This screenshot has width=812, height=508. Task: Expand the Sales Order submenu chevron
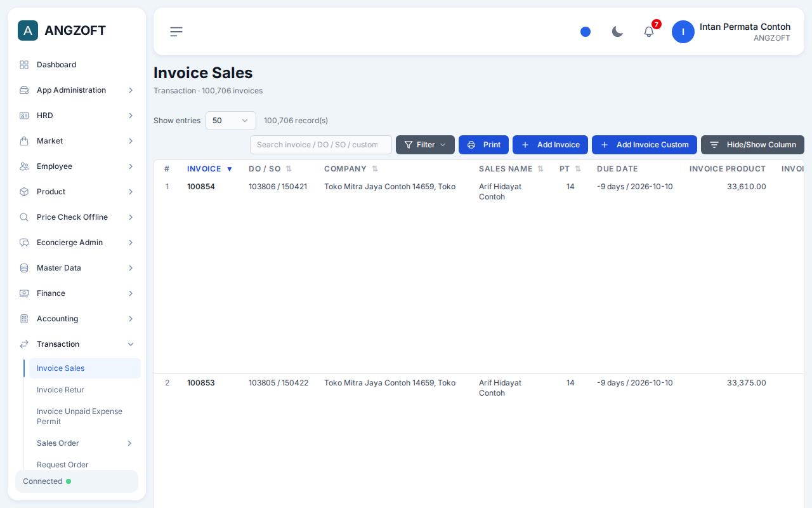click(129, 443)
